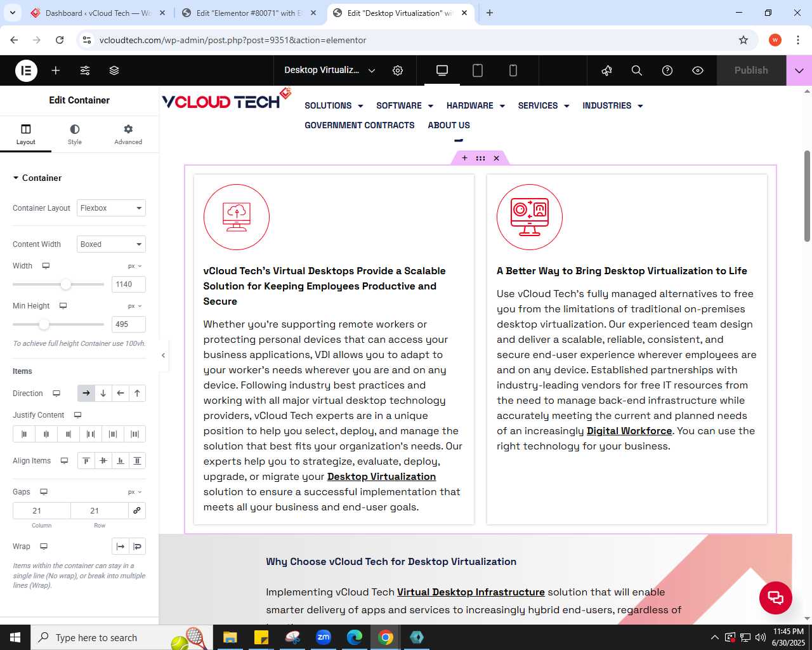Open Site Settings sliders icon
This screenshot has width=812, height=650.
(x=85, y=70)
